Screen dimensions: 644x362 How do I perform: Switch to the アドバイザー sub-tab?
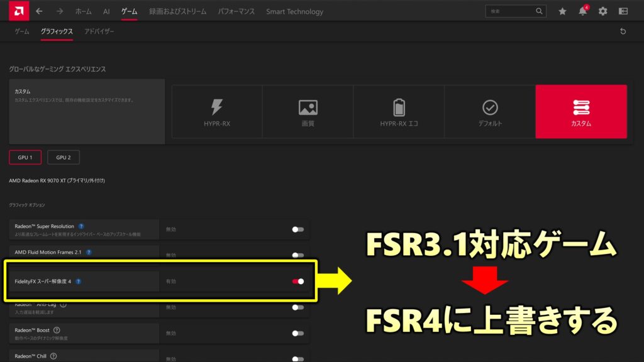tap(99, 31)
